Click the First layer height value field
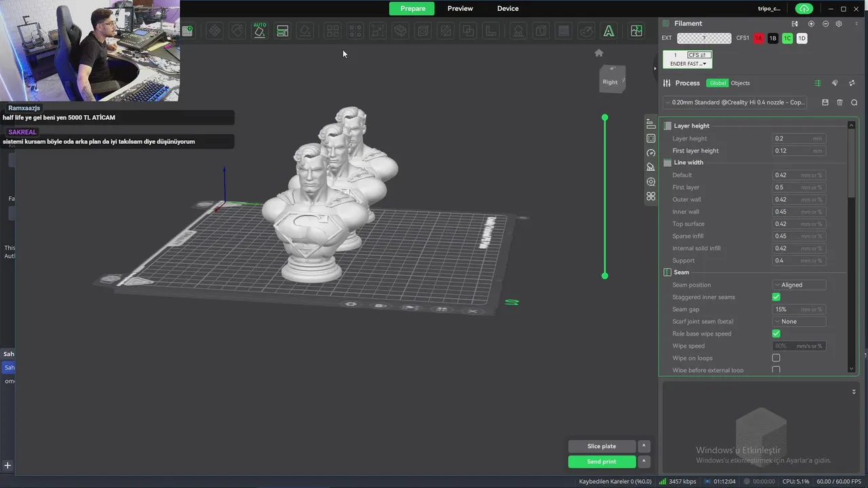 (x=799, y=150)
